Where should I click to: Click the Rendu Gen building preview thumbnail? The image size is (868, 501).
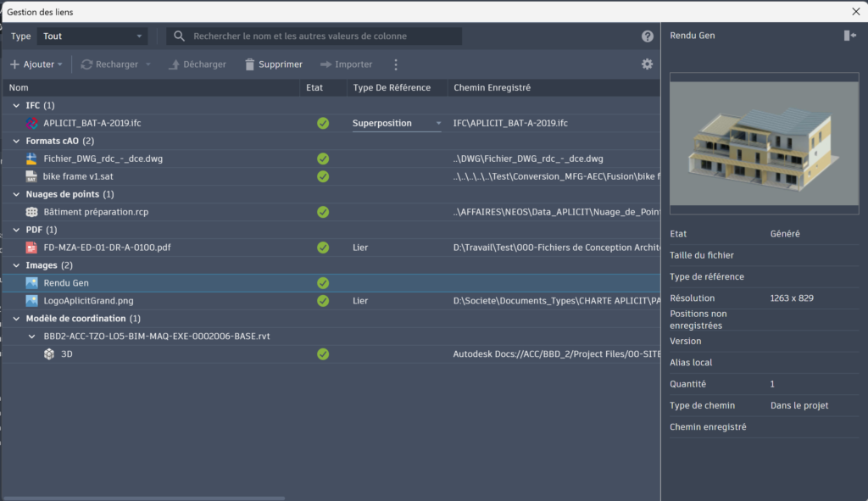764,143
